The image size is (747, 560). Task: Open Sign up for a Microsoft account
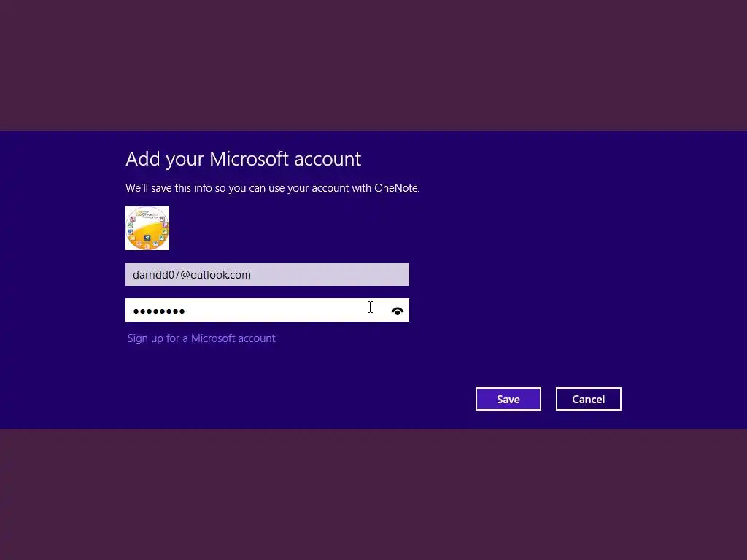click(x=201, y=338)
